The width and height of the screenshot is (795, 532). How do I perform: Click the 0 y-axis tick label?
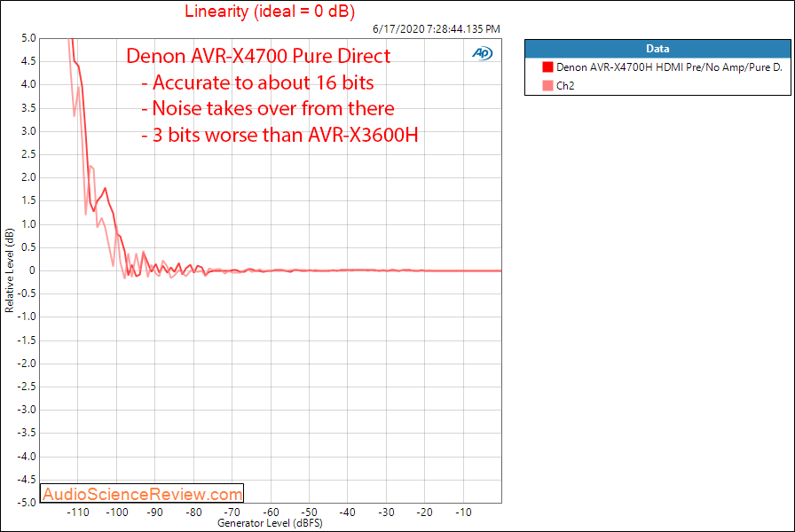[x=33, y=270]
